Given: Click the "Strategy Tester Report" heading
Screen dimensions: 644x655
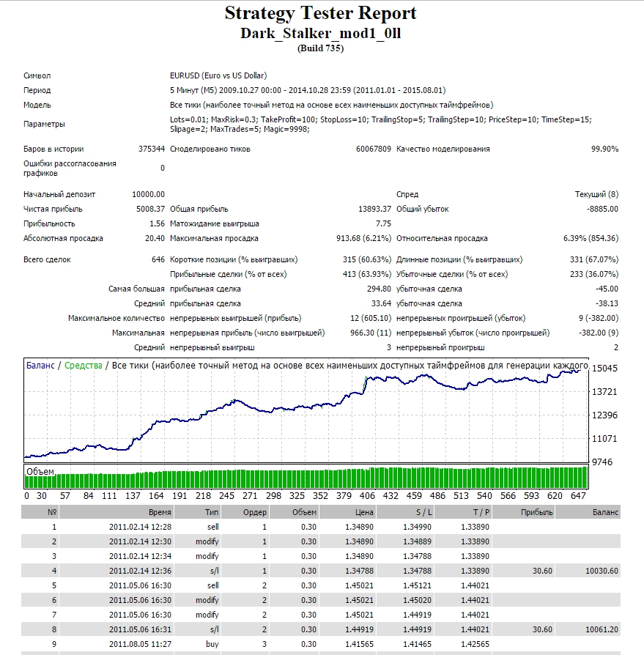Looking at the screenshot, I should pyautogui.click(x=320, y=13).
